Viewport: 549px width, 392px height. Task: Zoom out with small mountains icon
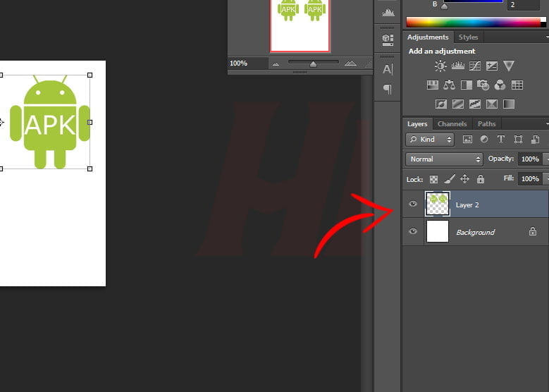tap(276, 63)
